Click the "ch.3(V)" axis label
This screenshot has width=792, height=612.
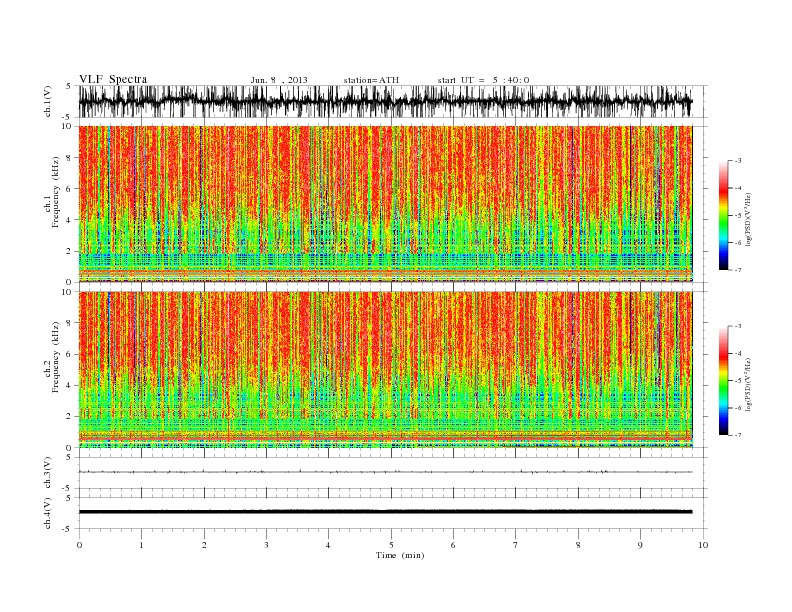click(x=48, y=473)
